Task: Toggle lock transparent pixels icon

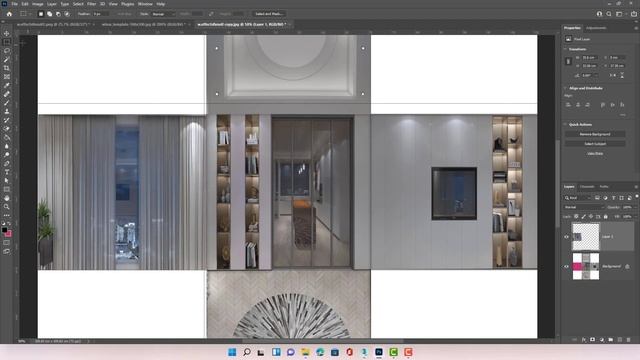Action: pos(576,217)
